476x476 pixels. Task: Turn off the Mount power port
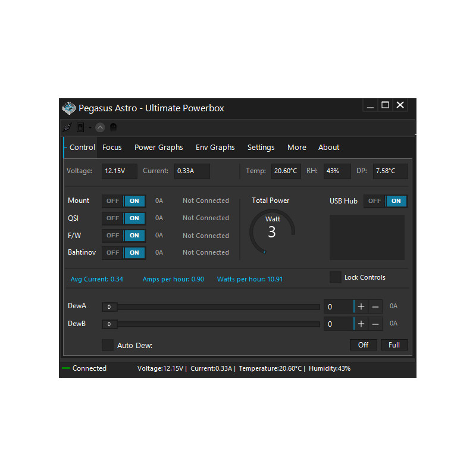click(112, 201)
